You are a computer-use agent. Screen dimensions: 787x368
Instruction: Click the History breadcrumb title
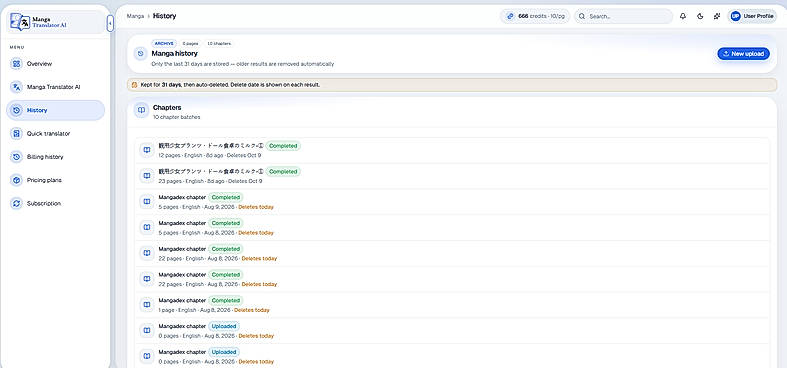click(165, 16)
